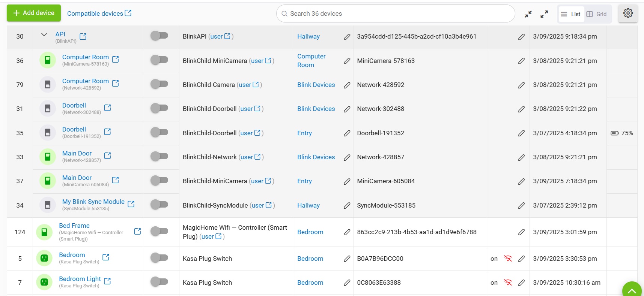Click the Add device button
The height and width of the screenshot is (296, 644).
pyautogui.click(x=34, y=13)
